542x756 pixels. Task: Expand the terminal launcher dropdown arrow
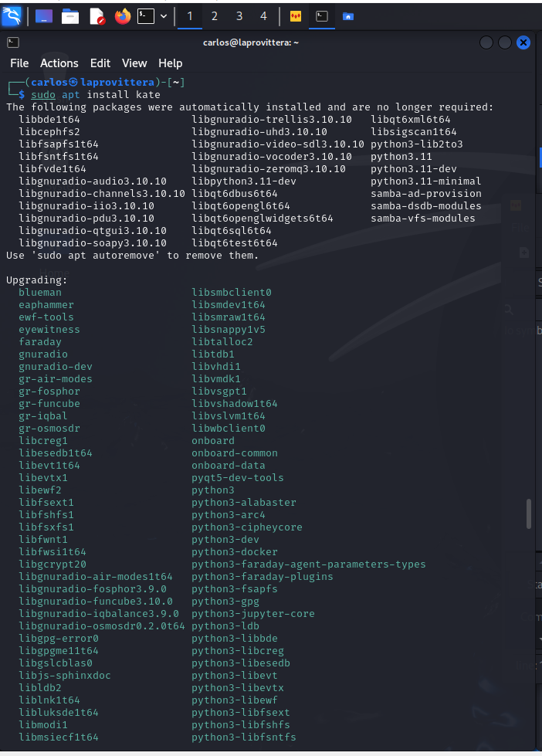(x=164, y=16)
